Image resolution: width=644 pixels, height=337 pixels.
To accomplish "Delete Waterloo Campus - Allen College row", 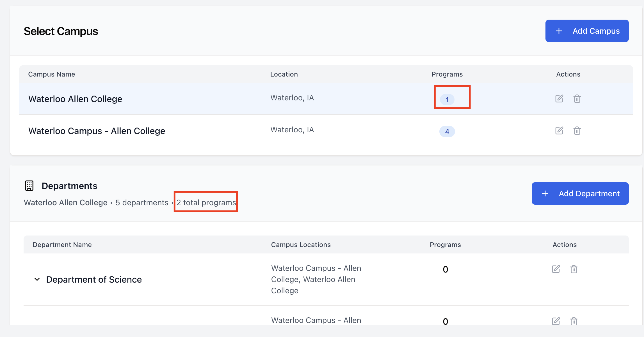I will pyautogui.click(x=577, y=131).
